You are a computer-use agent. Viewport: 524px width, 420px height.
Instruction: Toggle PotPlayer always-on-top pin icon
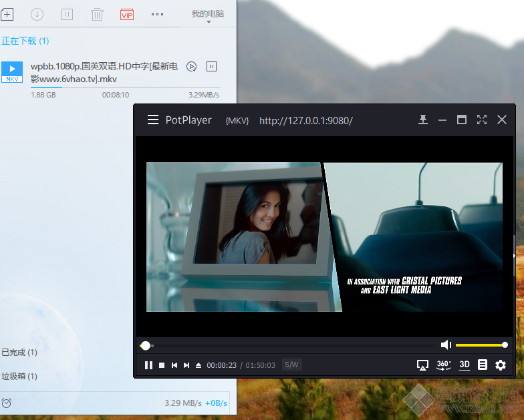click(423, 120)
